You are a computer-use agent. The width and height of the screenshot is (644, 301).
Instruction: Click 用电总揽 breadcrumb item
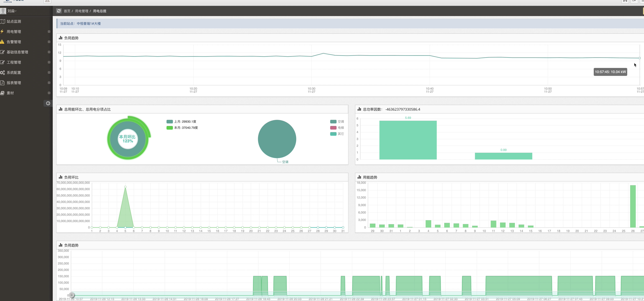point(100,11)
